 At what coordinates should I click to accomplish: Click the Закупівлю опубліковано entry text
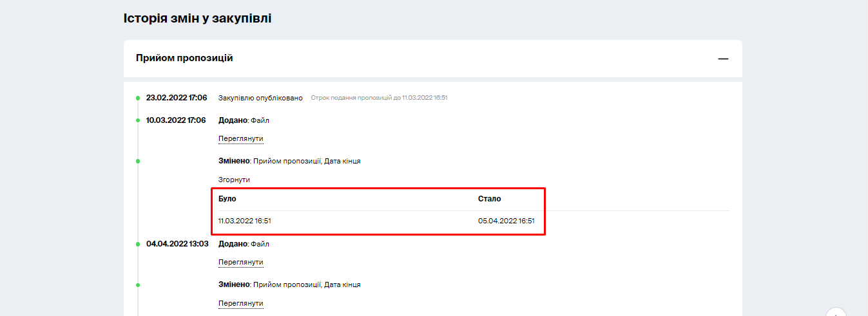tap(260, 98)
